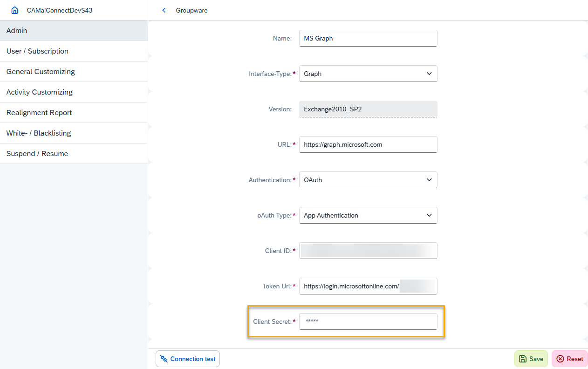Select White- / Blacklisting menu item
The width and height of the screenshot is (588, 369).
click(x=74, y=133)
